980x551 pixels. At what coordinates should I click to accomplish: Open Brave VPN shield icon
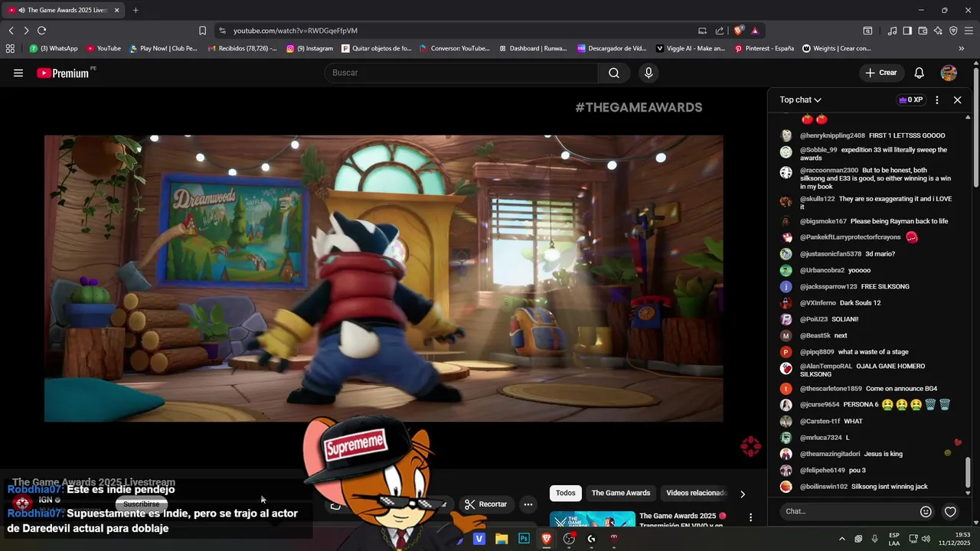tap(953, 31)
